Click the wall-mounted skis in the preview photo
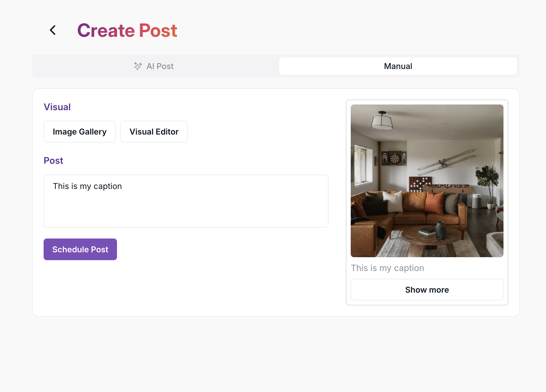546x392 pixels. 446,162
